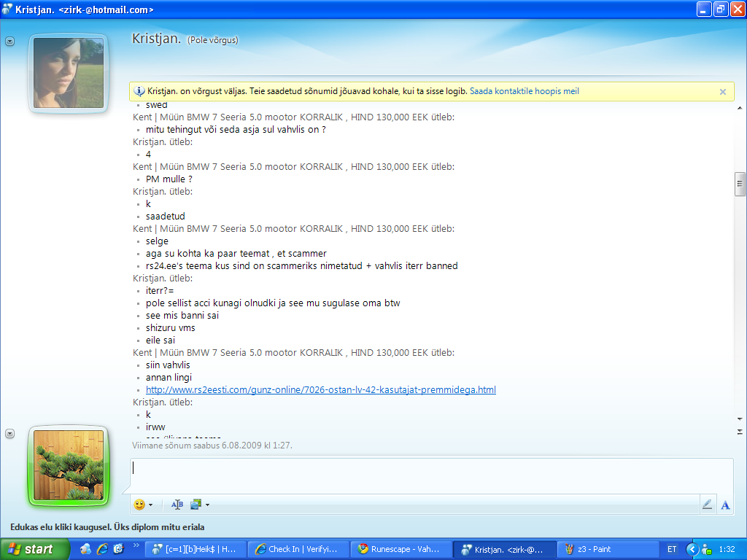
Task: Click the chat history scrollbar thumb
Action: point(740,184)
